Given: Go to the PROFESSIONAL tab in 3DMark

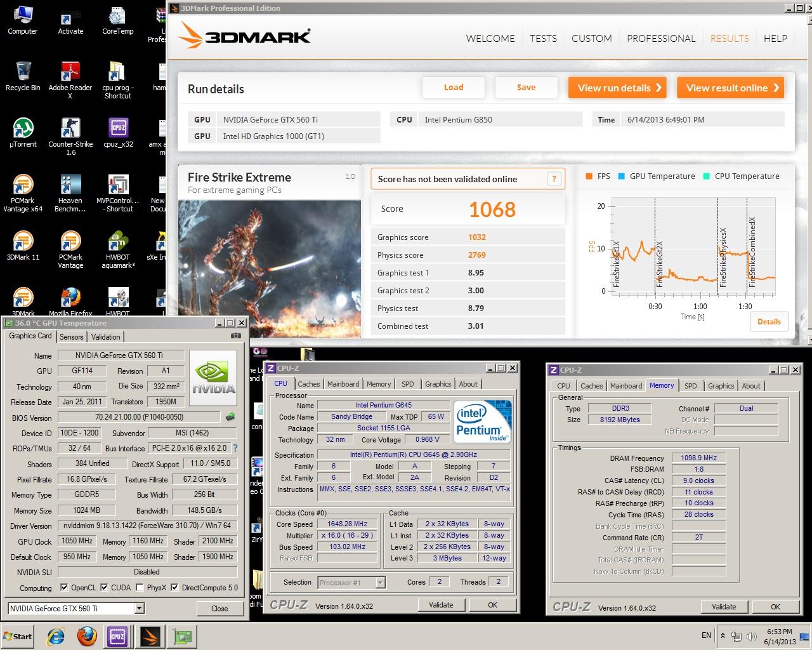Looking at the screenshot, I should point(661,38).
